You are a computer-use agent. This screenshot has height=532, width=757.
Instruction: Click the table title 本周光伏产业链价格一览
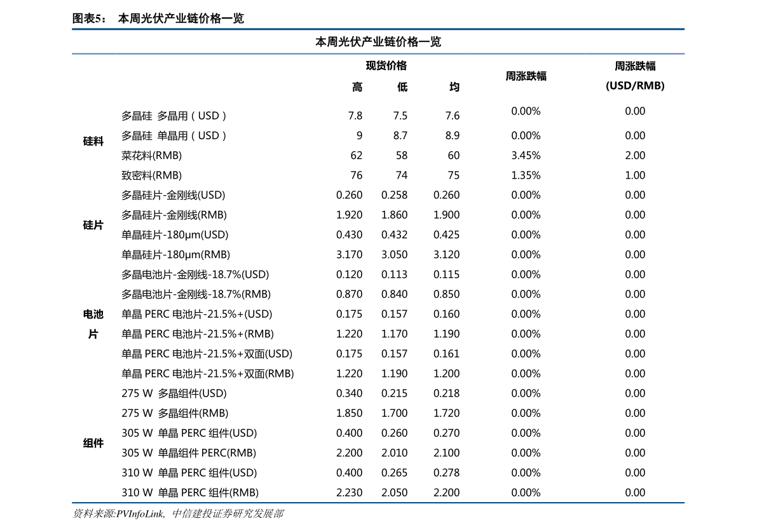tap(378, 41)
